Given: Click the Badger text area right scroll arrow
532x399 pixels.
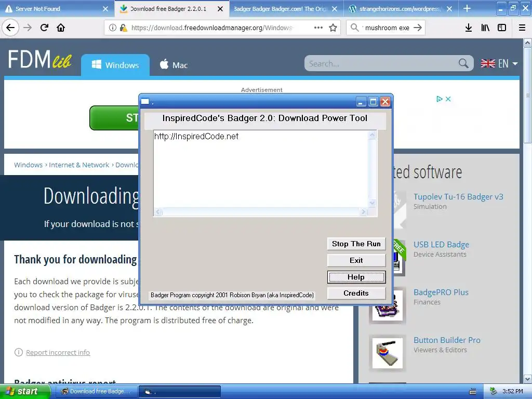Looking at the screenshot, I should [x=363, y=212].
